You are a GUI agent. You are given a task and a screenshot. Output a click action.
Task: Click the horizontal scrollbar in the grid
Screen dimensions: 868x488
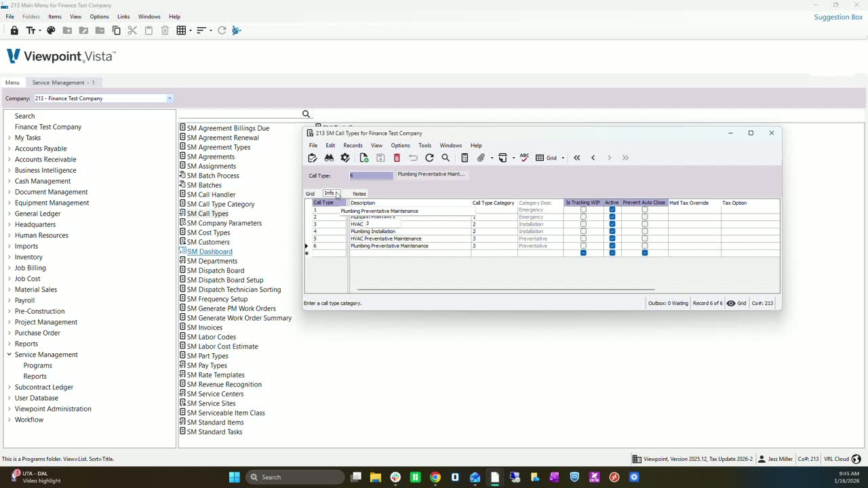point(506,289)
